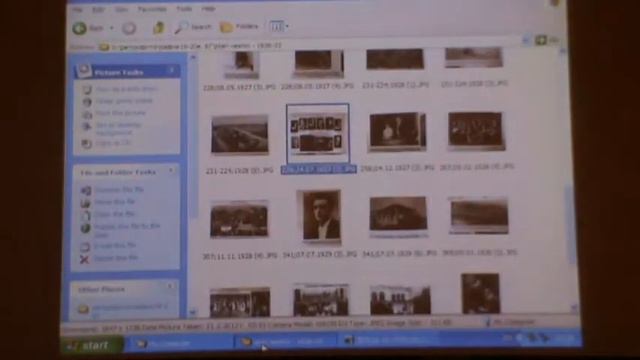Open the Help menu
The height and width of the screenshot is (360, 640).
pos(209,9)
